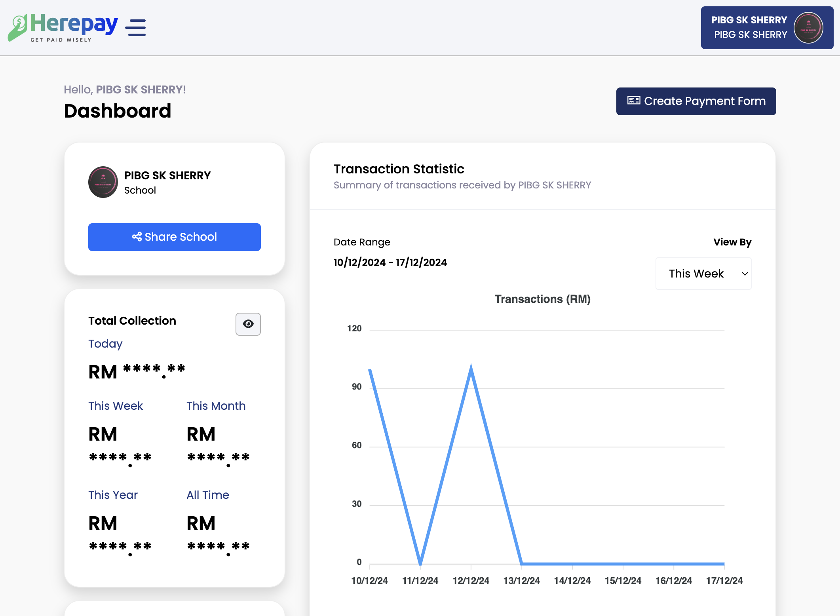Click the PIBG SK SHERRY school name text
Screen dimensions: 840x616
[x=167, y=175]
